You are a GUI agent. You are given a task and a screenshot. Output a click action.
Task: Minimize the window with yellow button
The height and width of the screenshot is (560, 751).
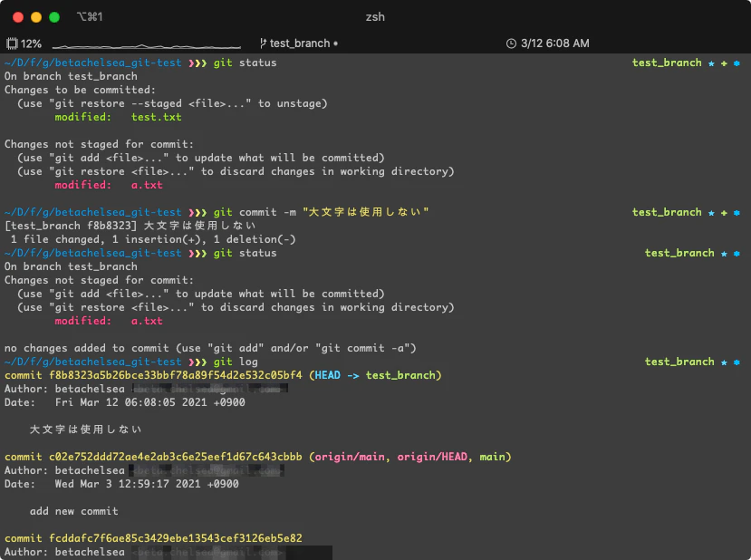[x=36, y=17]
